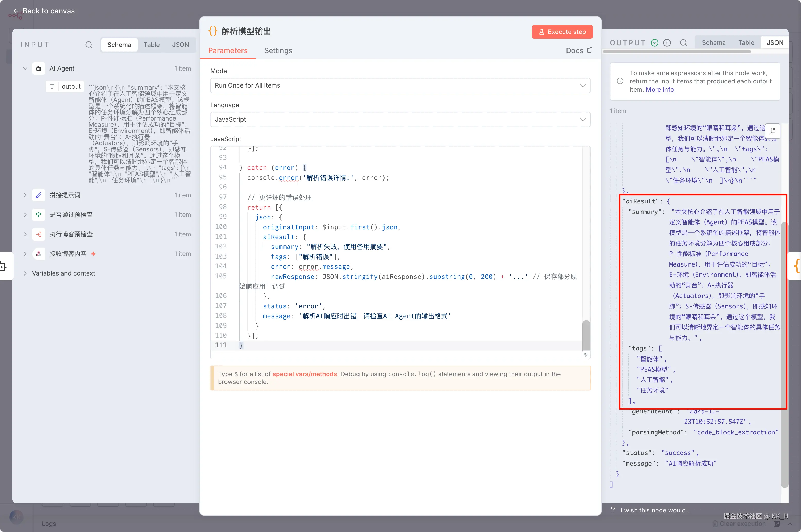
Task: Click the copy output JSON icon
Action: tap(772, 131)
